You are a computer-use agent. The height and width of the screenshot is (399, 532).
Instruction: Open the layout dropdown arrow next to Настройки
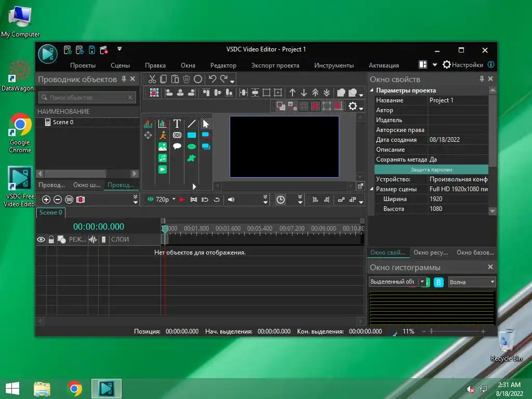point(435,65)
